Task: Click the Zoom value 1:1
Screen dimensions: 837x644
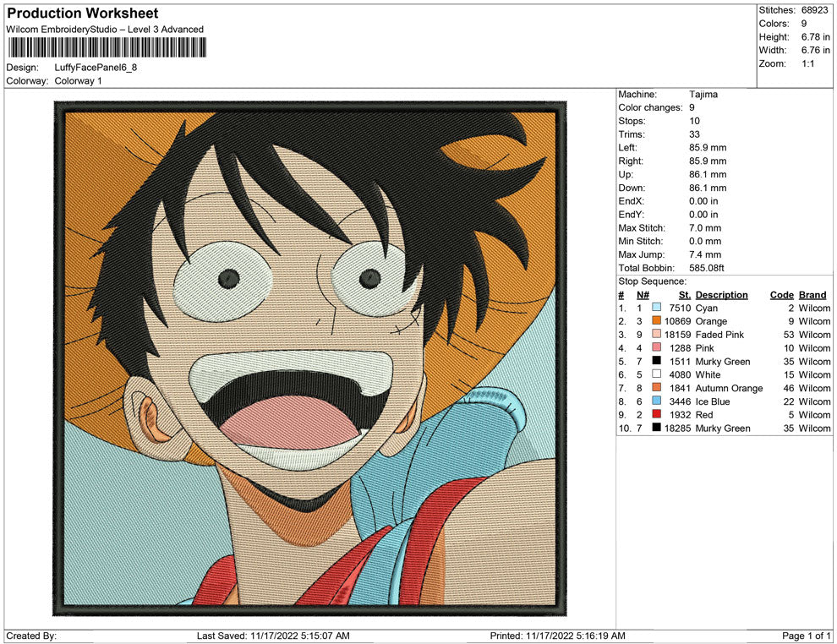Action: pos(807,63)
